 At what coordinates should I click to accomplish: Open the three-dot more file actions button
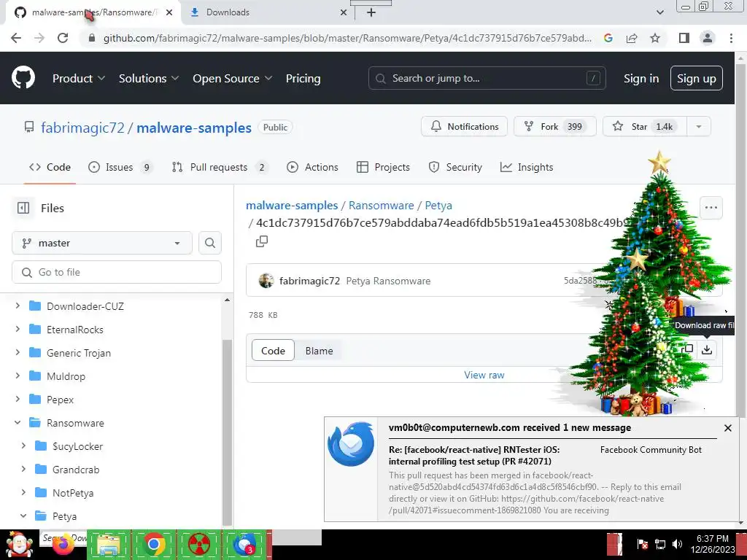click(711, 208)
